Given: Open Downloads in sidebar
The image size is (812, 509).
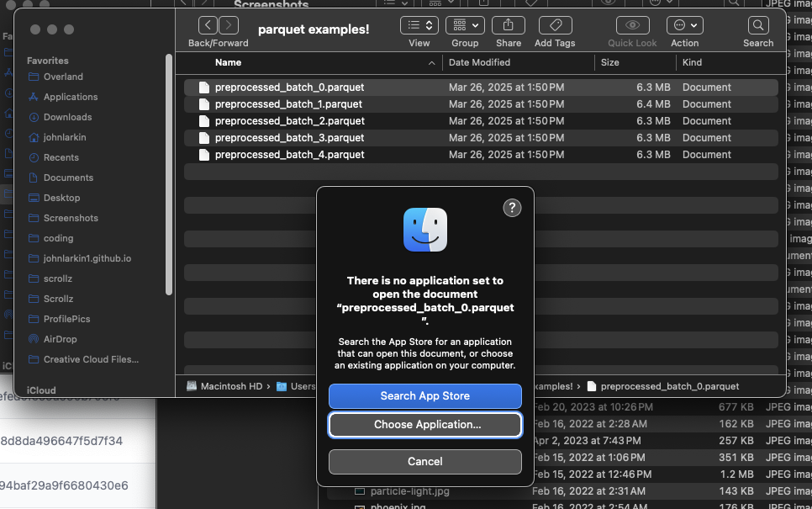Looking at the screenshot, I should (67, 117).
